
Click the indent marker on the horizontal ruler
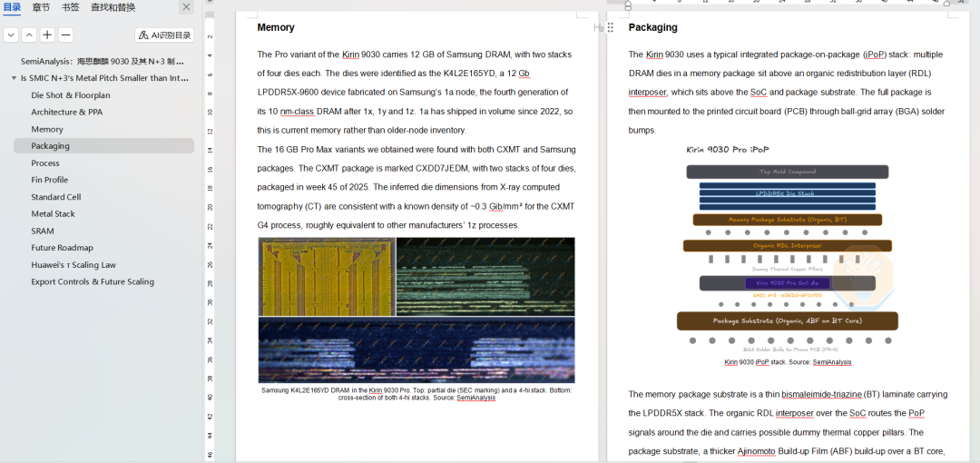[628, 5]
